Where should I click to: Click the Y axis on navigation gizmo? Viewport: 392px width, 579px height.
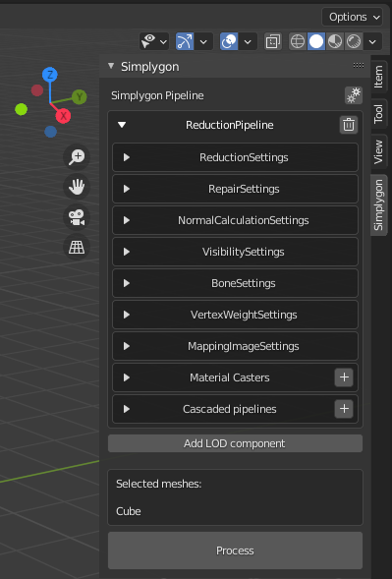coord(80,97)
